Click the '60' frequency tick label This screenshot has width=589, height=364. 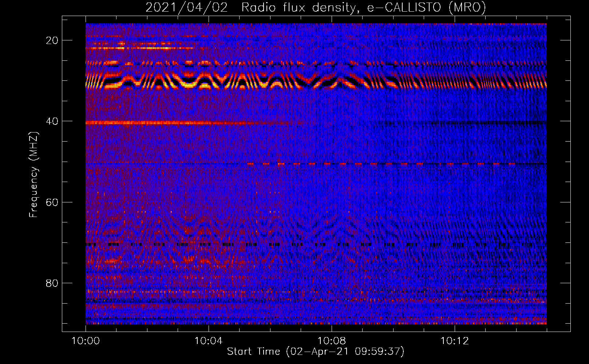[52, 202]
